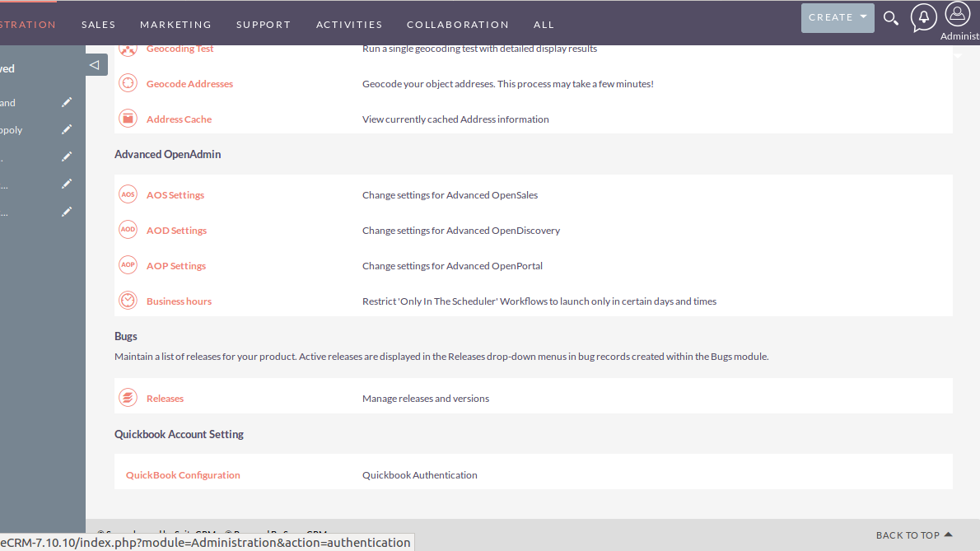Open the ACTIVITIES menu
The height and width of the screenshot is (551, 980).
[x=349, y=25]
